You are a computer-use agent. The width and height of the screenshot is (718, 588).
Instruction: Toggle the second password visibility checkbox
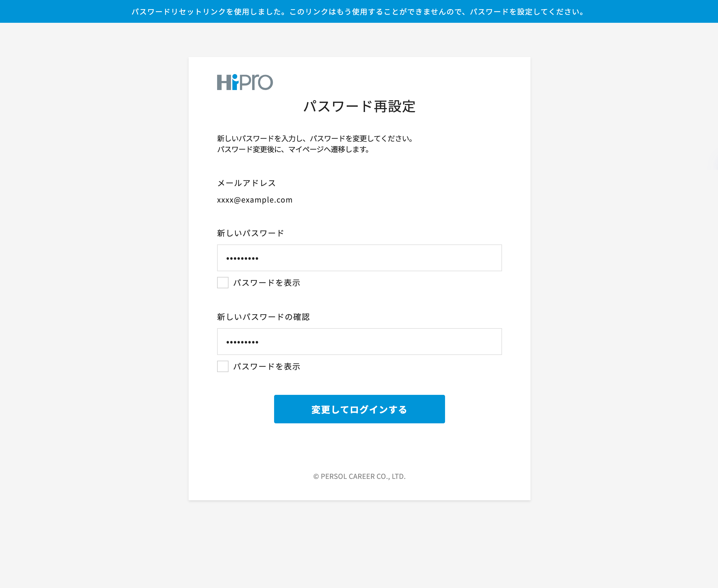coord(223,366)
